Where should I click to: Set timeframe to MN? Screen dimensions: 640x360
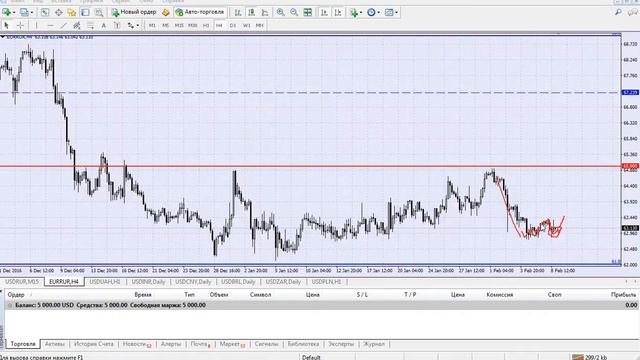260,25
